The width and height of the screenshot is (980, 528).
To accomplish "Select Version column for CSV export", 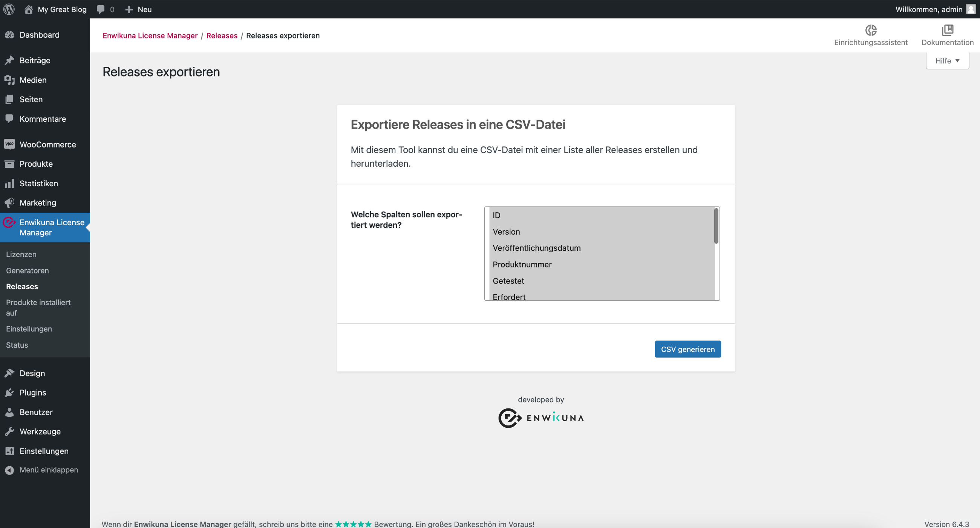I will click(507, 232).
